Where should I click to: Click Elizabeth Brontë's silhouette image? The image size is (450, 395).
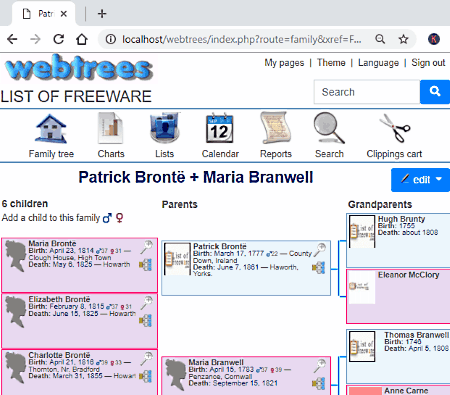coord(16,313)
